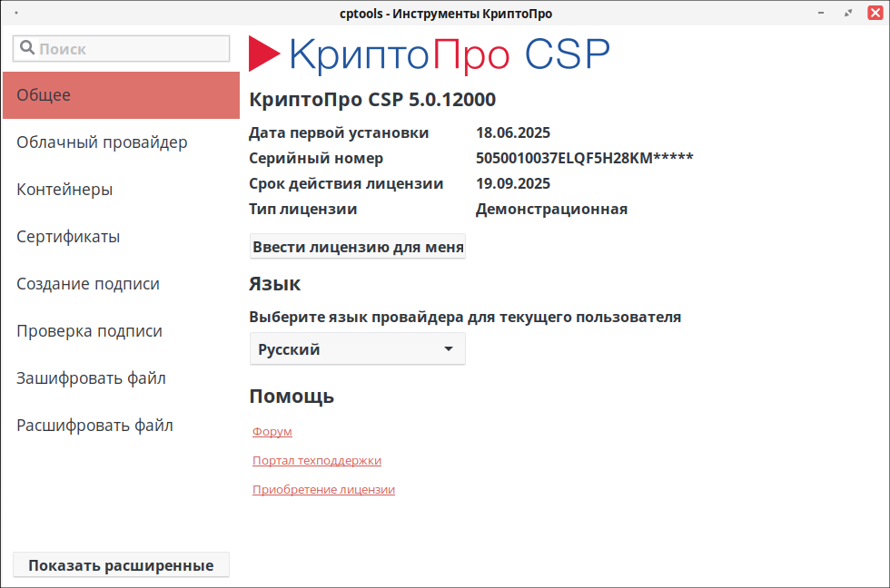Click into the Поиск search field
This screenshot has width=890, height=588.
click(121, 49)
